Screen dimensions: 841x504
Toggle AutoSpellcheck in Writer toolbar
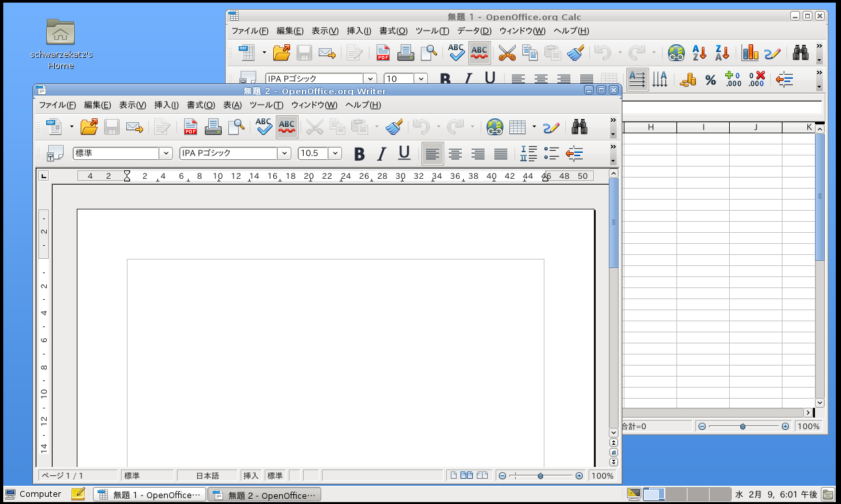click(x=287, y=126)
